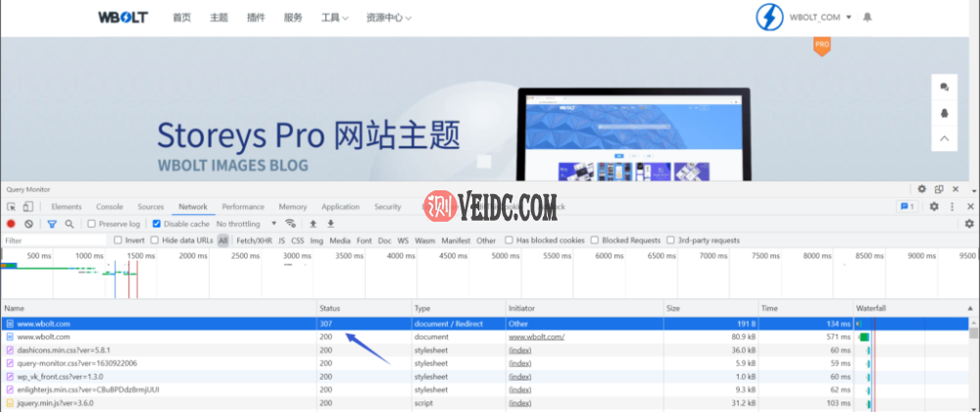Open the network search magnifier
The image size is (980, 412).
[x=69, y=224]
